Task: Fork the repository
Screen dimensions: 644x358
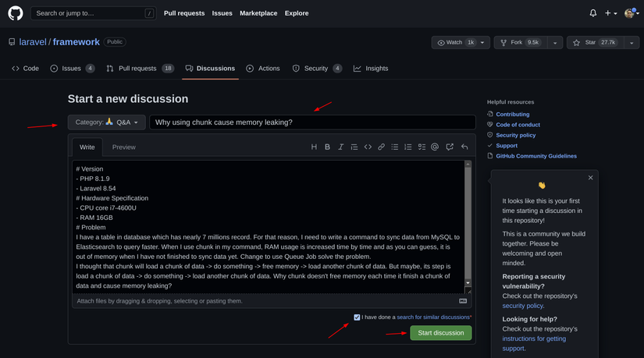Action: tap(521, 42)
